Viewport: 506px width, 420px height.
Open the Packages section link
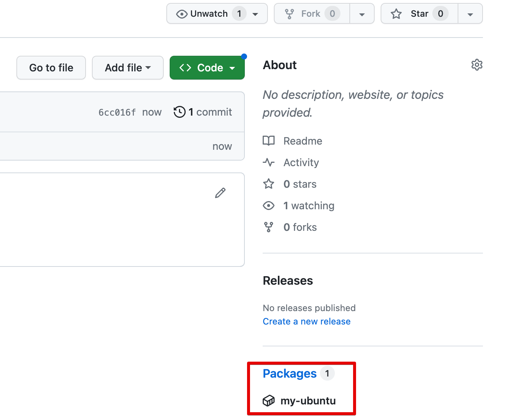289,374
